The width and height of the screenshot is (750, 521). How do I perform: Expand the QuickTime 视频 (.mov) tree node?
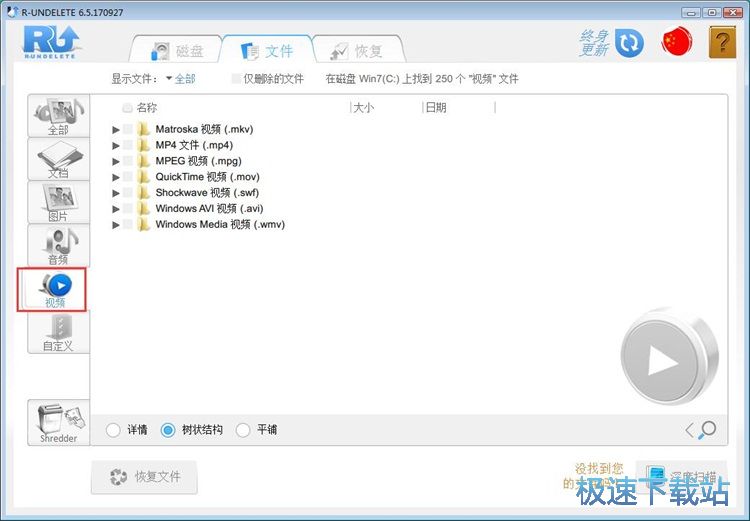pos(116,177)
